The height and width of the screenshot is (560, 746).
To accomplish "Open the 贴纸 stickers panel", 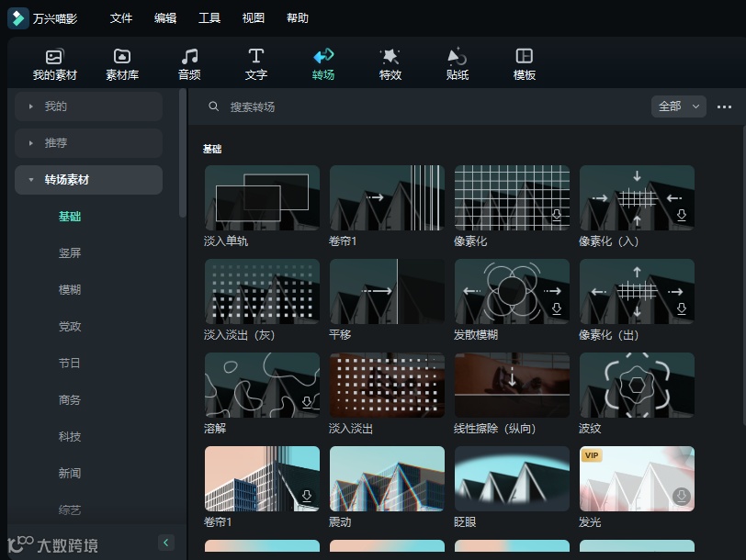I will pos(458,64).
